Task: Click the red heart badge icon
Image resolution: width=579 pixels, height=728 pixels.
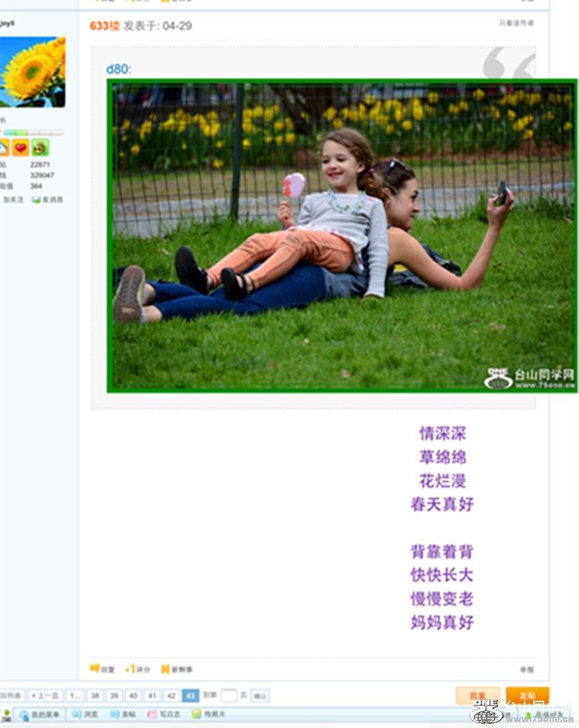Action: (x=20, y=148)
